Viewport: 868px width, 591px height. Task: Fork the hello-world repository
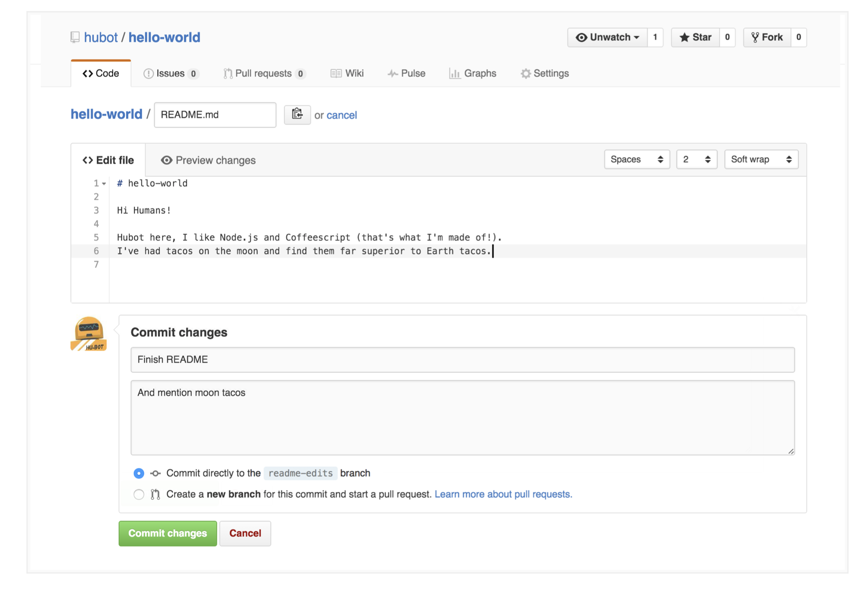pos(767,38)
